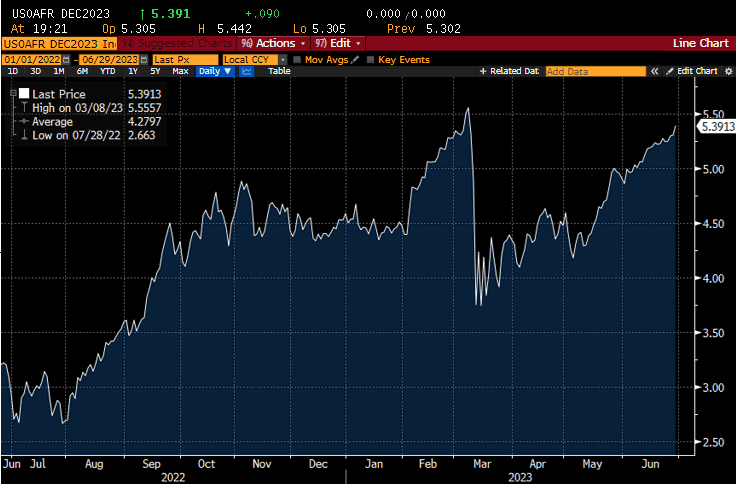Open the start date calendar icon
Image resolution: width=737 pixels, height=484 pixels.
(68, 59)
